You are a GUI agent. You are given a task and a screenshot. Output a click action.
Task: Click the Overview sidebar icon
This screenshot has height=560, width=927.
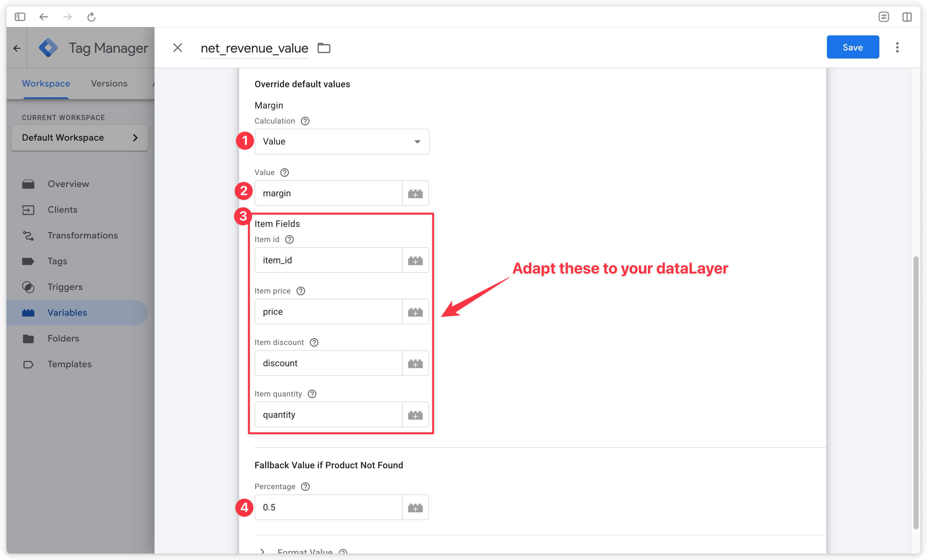[28, 184]
